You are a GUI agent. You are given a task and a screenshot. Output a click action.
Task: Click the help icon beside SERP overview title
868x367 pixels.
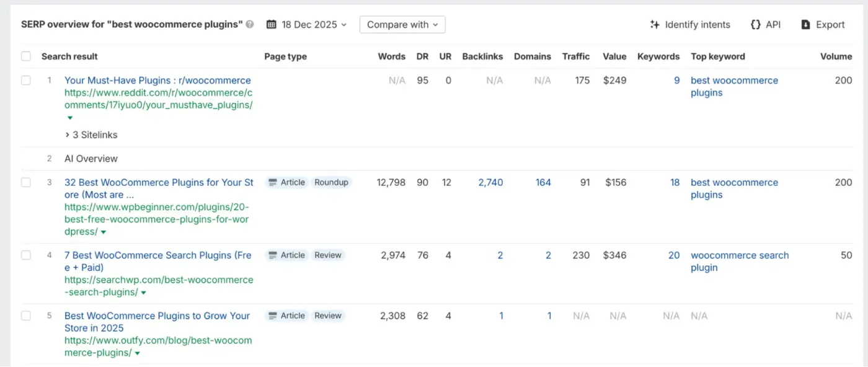click(x=249, y=25)
